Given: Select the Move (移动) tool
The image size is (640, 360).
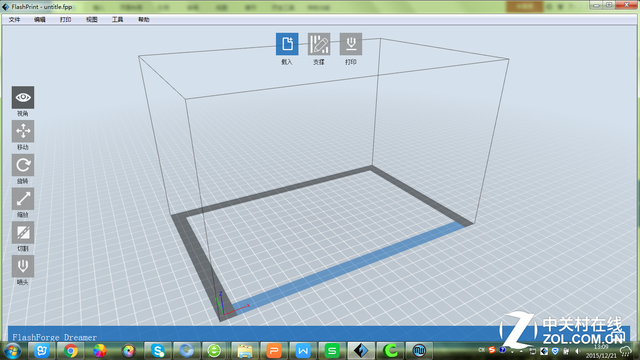Looking at the screenshot, I should click(x=23, y=131).
